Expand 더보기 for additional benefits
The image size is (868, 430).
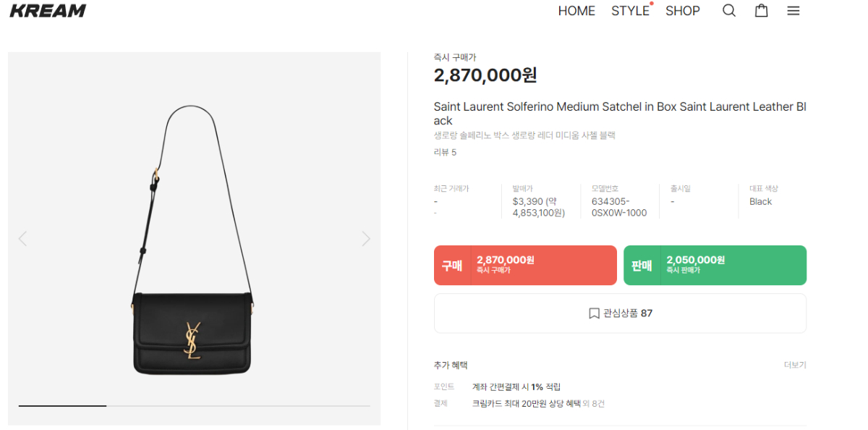coord(795,365)
